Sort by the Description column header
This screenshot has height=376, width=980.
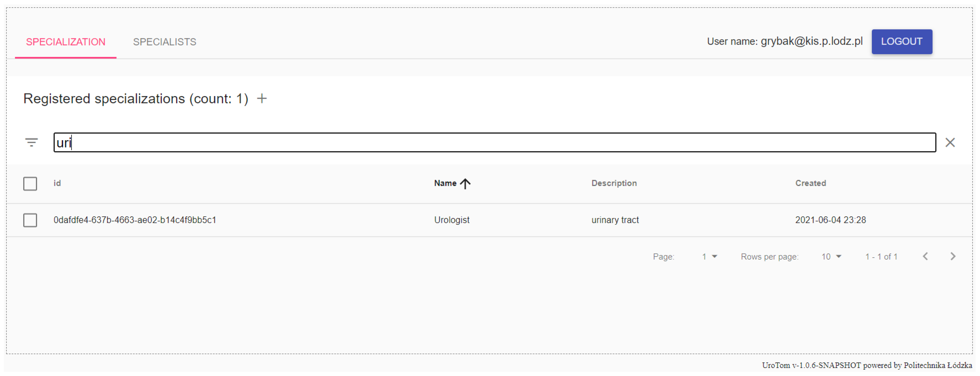[x=614, y=183]
